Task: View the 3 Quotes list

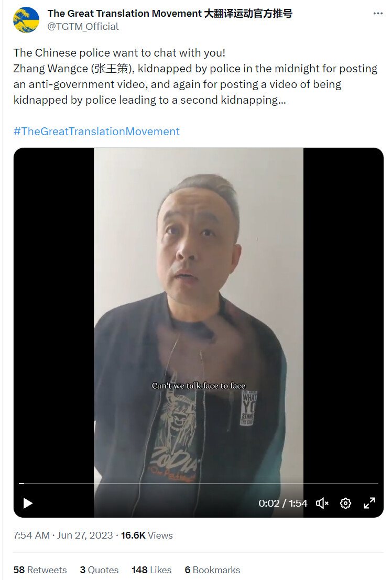Action: 99,570
